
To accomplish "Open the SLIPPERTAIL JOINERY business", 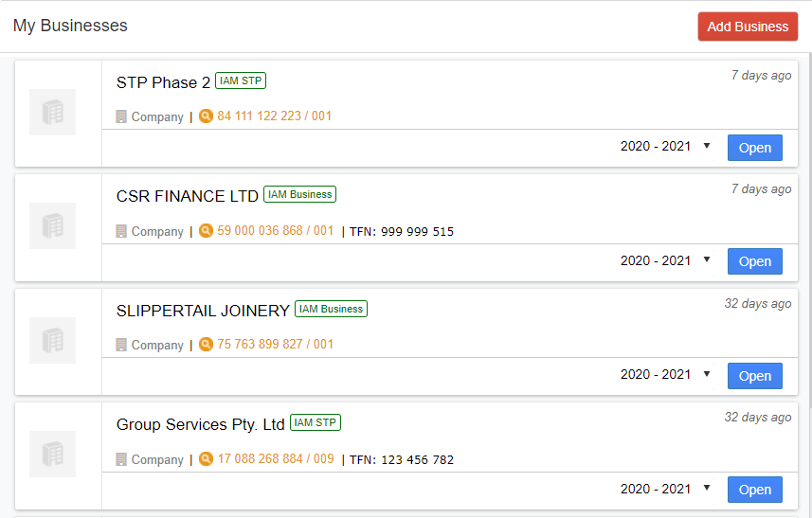I will tap(754, 376).
